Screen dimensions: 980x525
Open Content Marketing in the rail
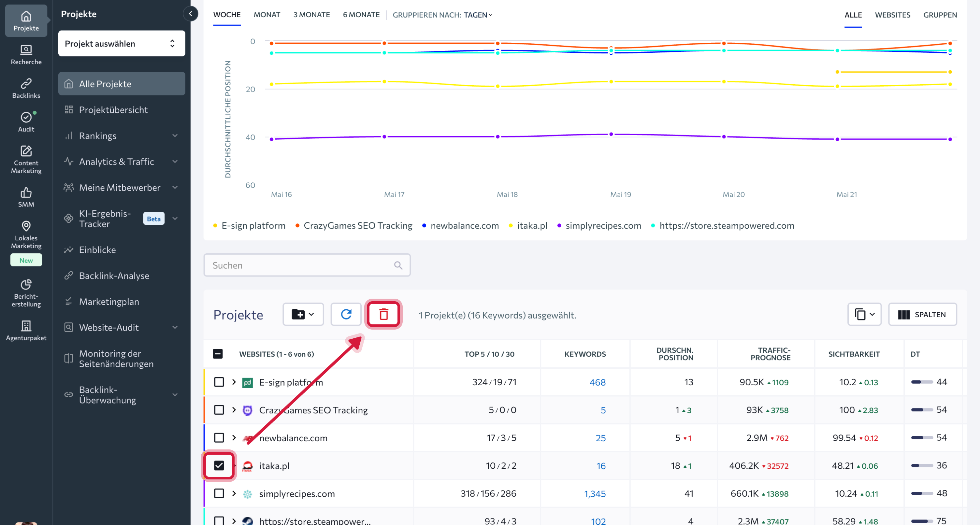pyautogui.click(x=26, y=159)
